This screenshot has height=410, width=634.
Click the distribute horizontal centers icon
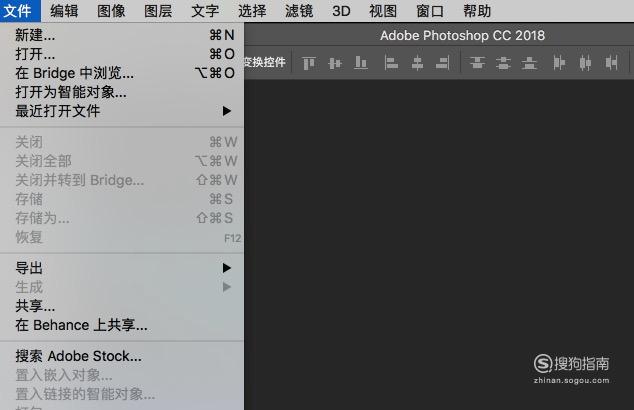585,63
